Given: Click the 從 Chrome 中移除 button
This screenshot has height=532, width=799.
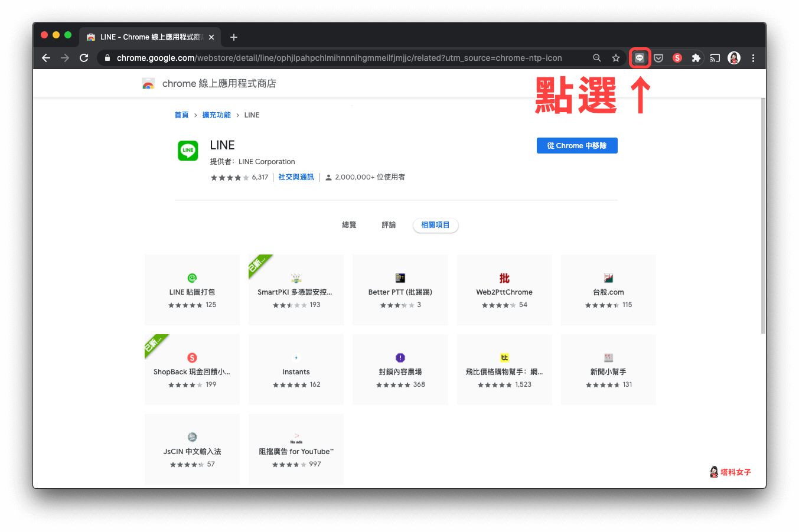Looking at the screenshot, I should tap(577, 145).
